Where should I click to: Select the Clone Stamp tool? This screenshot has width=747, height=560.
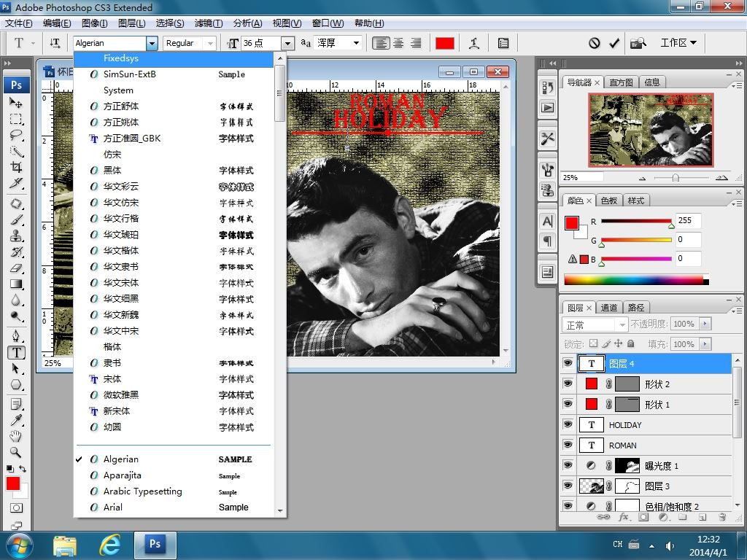click(16, 236)
